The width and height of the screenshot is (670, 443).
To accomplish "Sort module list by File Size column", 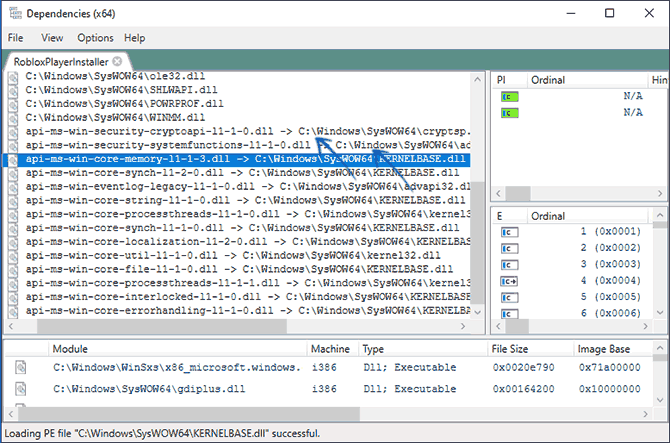I will (x=530, y=349).
